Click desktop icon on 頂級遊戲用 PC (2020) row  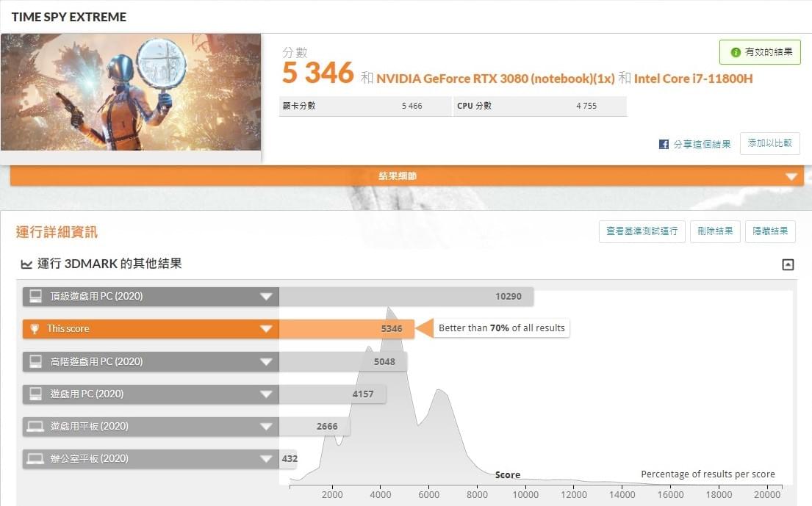[36, 296]
